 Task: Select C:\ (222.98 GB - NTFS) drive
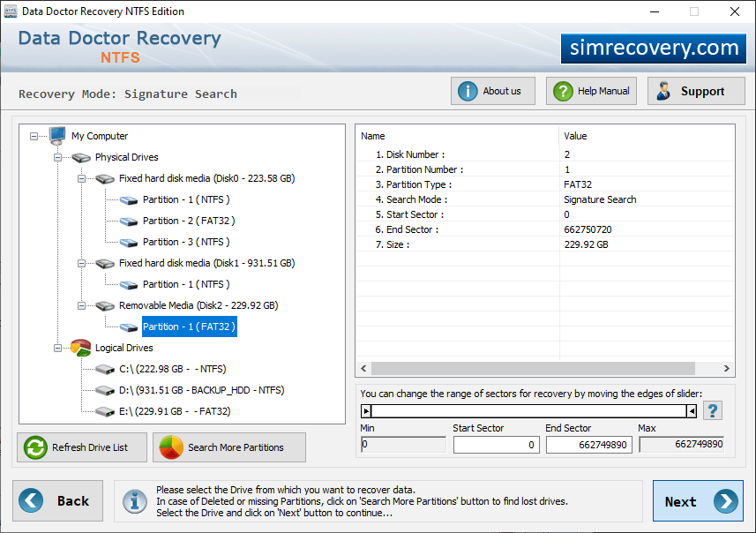173,369
